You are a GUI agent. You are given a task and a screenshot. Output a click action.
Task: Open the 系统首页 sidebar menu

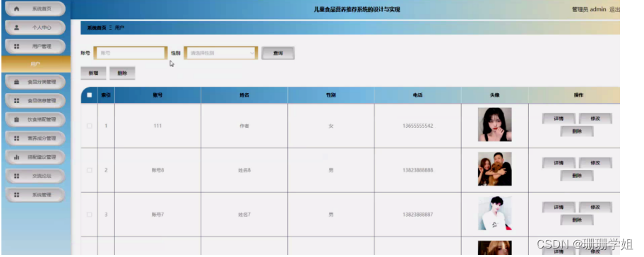(35, 8)
